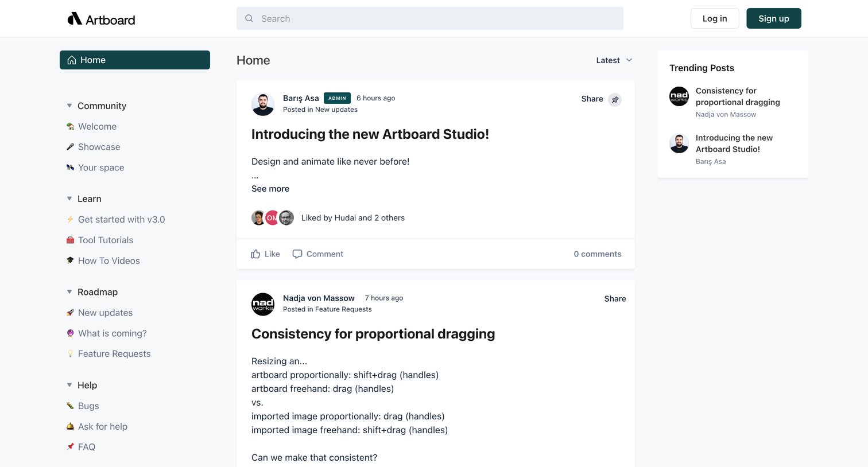
Task: Click Nadja von Massow's avatar on second post
Action: click(263, 304)
